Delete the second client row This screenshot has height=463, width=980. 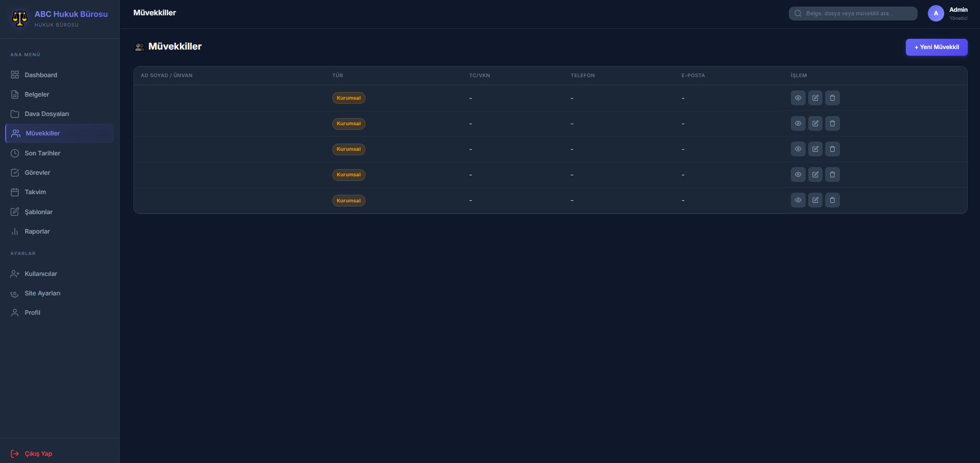pyautogui.click(x=832, y=123)
